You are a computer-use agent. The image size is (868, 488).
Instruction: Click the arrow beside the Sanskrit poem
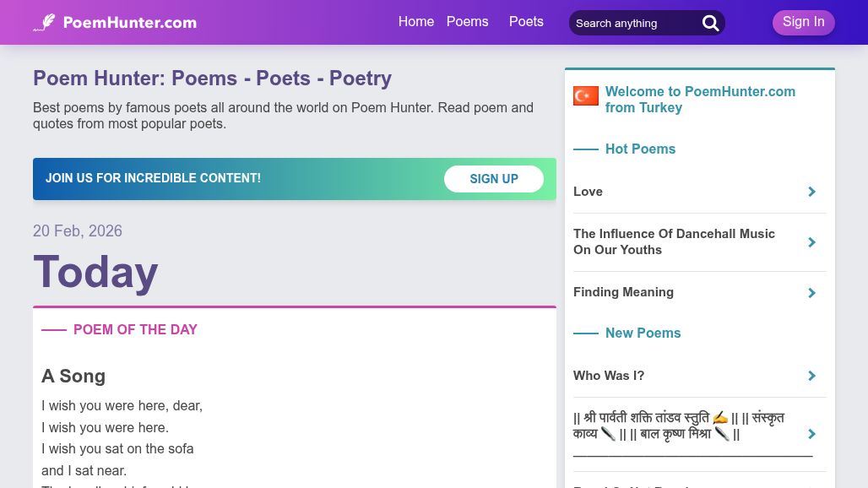point(811,434)
